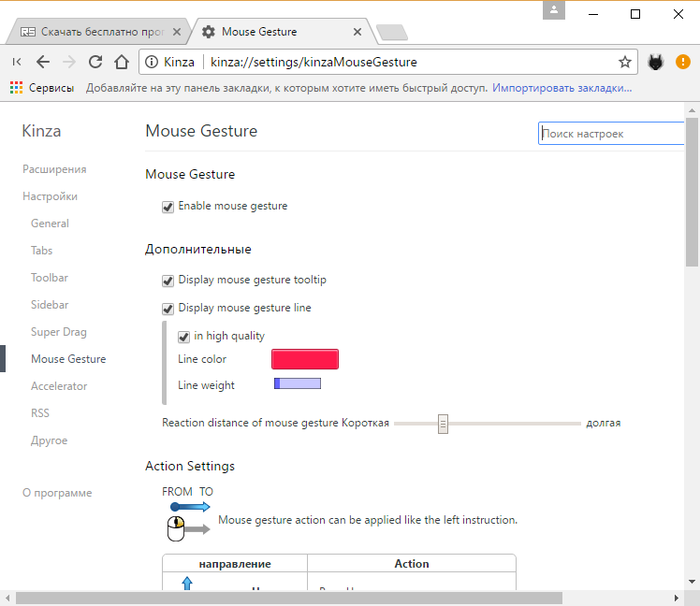Open Super Drag settings
Screen dimensions: 700x606
pos(59,332)
